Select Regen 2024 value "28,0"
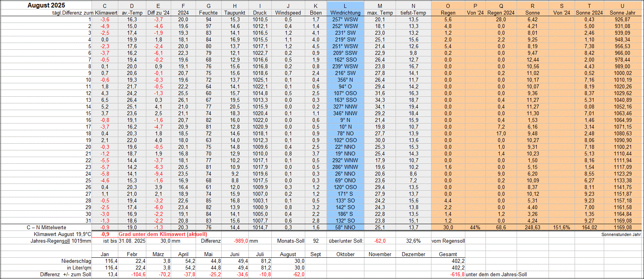644x279 pixels. coord(501,19)
